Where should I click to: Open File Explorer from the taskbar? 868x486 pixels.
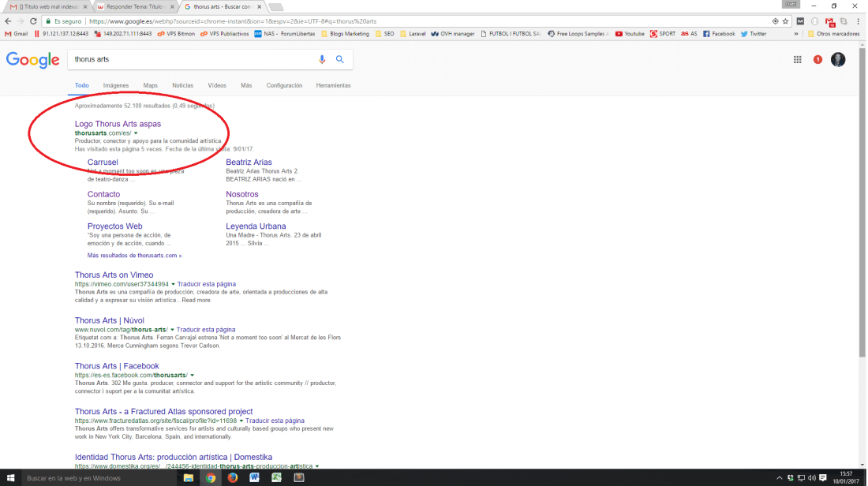click(x=189, y=477)
